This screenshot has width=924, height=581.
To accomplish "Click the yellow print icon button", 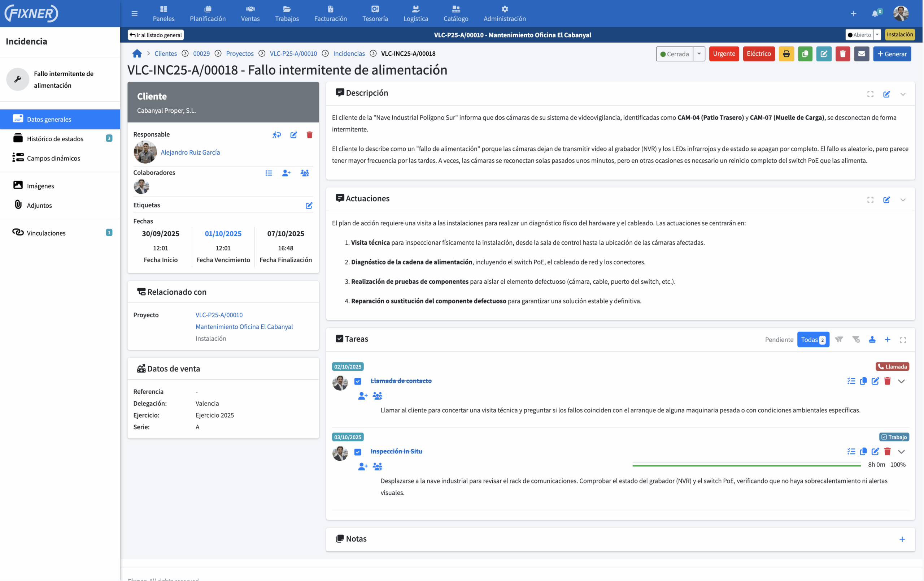I will tap(786, 54).
